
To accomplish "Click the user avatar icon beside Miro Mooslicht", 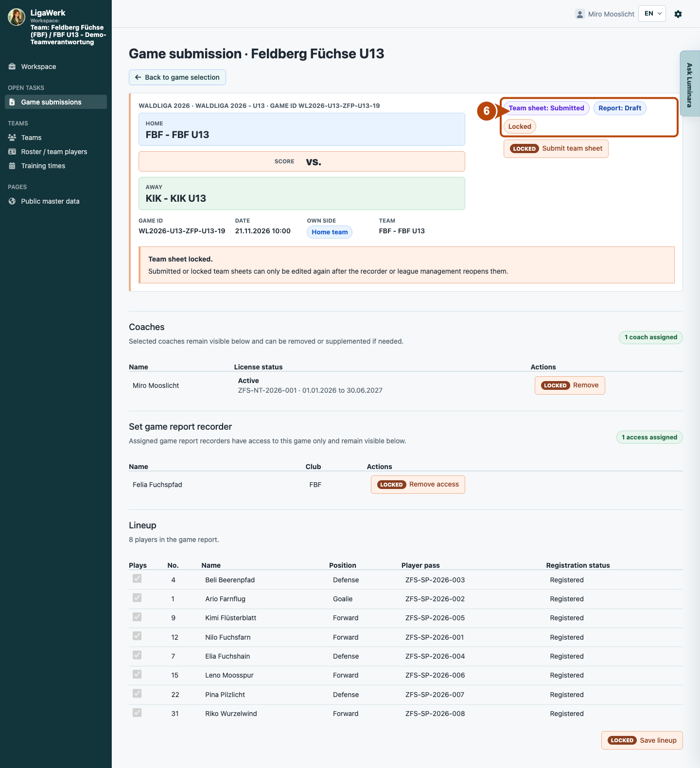I will (580, 14).
